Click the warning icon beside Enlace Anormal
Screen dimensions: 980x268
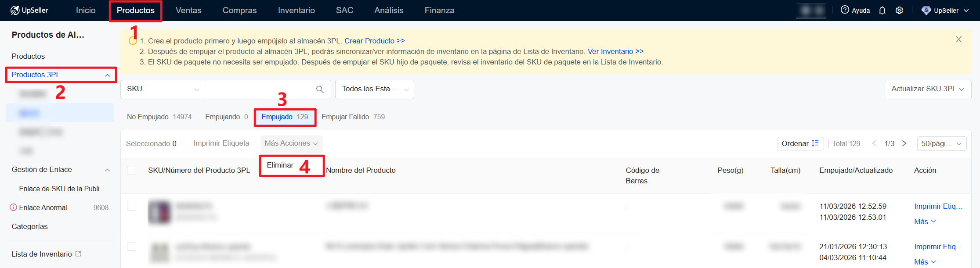[x=13, y=207]
